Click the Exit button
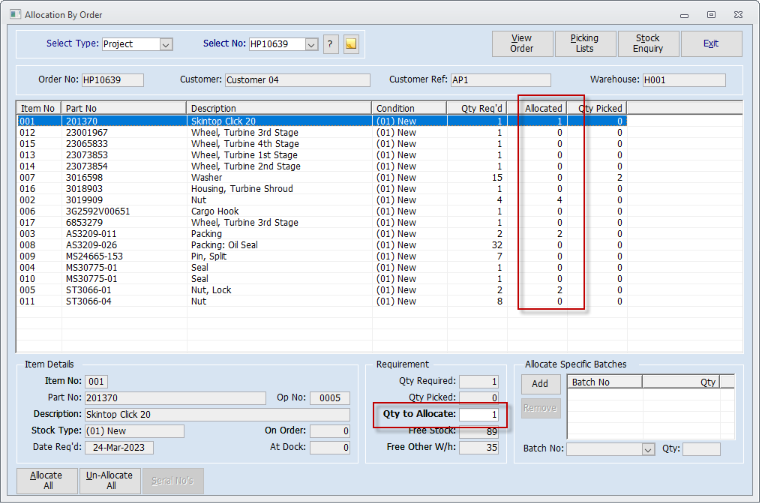This screenshot has height=503, width=760. click(x=711, y=44)
